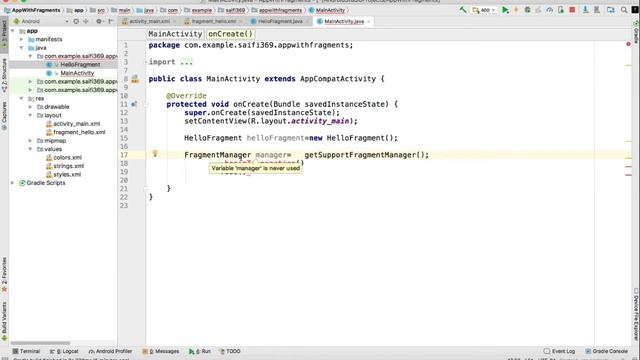640x360 pixels.
Task: Collapse the values folder
Action: point(30,149)
